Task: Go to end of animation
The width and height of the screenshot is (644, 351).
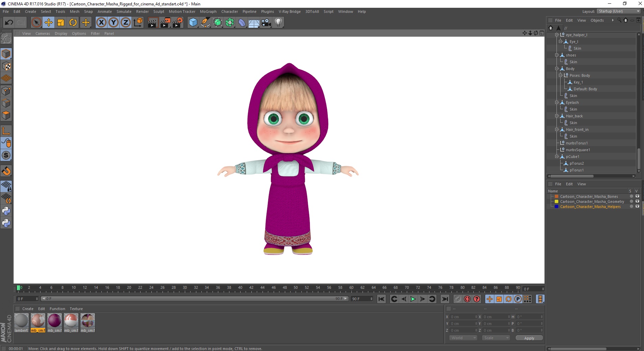Action: click(x=445, y=299)
